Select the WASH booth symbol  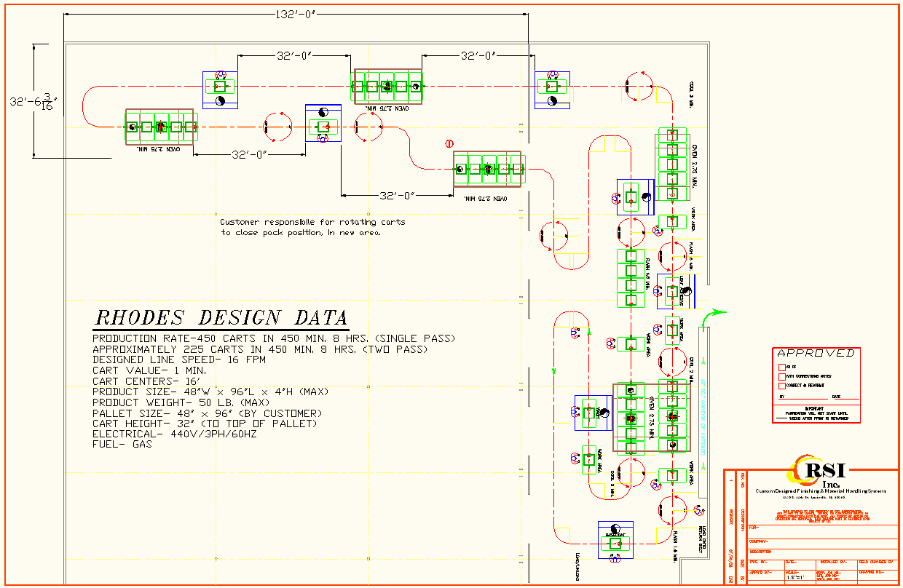pos(593,413)
